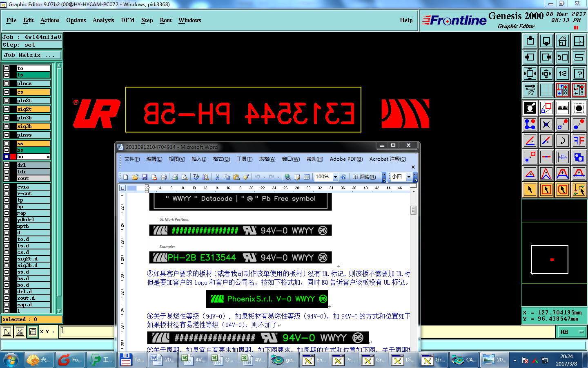Open Word 格式(O) menu
This screenshot has height=368, width=588.
pyautogui.click(x=222, y=159)
